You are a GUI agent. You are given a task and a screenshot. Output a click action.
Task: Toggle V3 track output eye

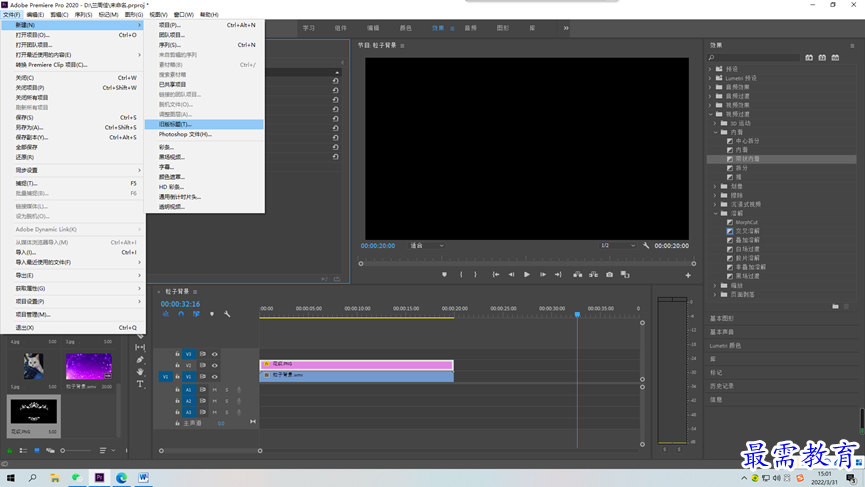pyautogui.click(x=215, y=354)
